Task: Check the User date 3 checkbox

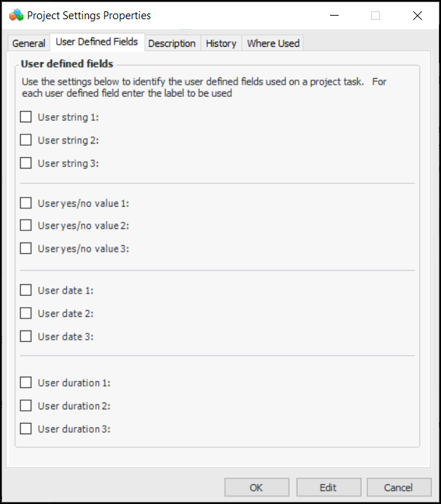Action: coord(26,336)
